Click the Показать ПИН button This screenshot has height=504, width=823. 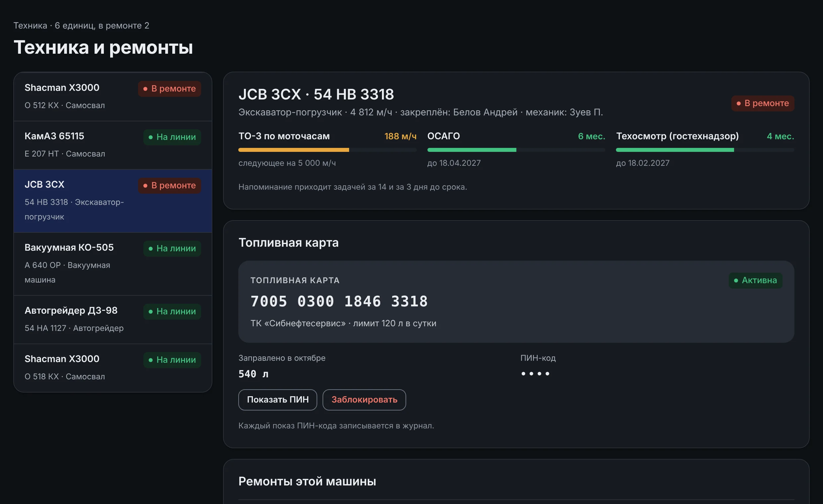[277, 400]
